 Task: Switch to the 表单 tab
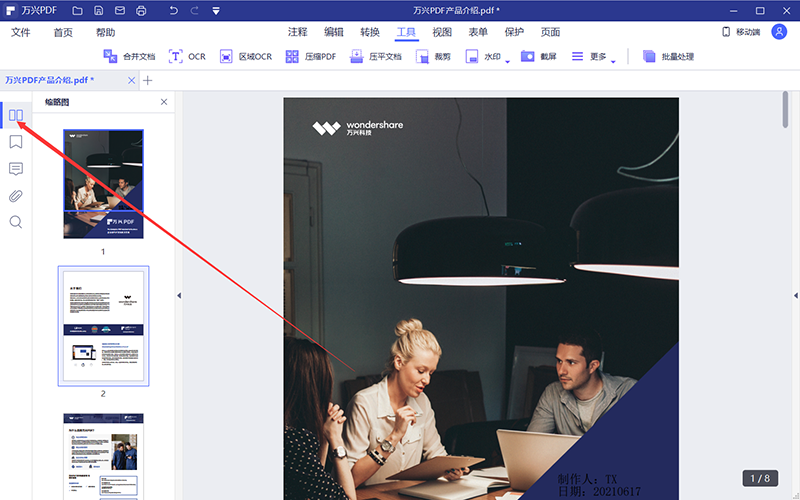click(x=479, y=32)
